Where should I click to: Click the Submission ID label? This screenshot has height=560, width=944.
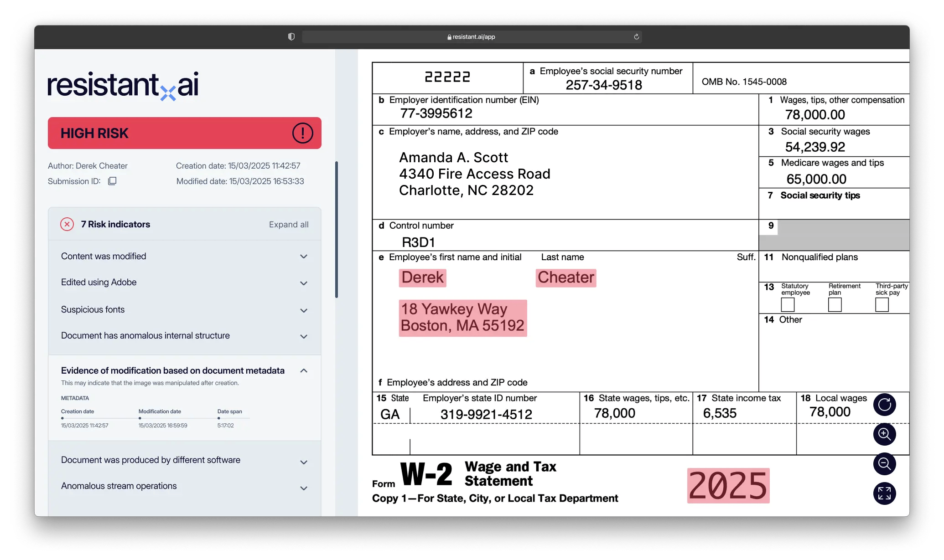pos(74,181)
